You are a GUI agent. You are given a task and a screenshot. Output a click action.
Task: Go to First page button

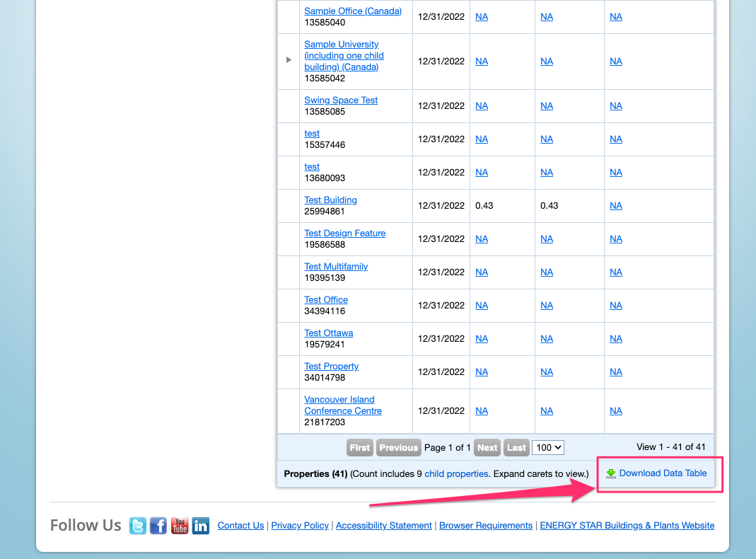[360, 447]
